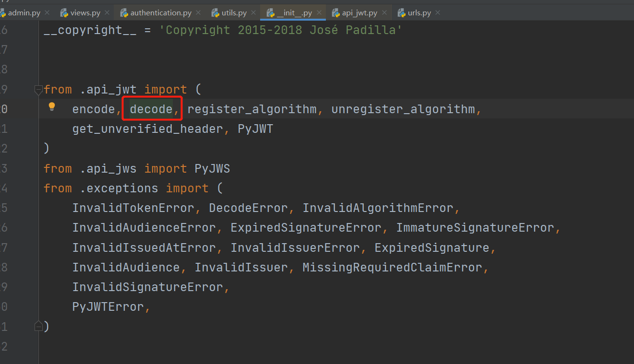Show intention actions via the lightbulb icon
Image resolution: width=634 pixels, height=364 pixels.
click(x=52, y=106)
